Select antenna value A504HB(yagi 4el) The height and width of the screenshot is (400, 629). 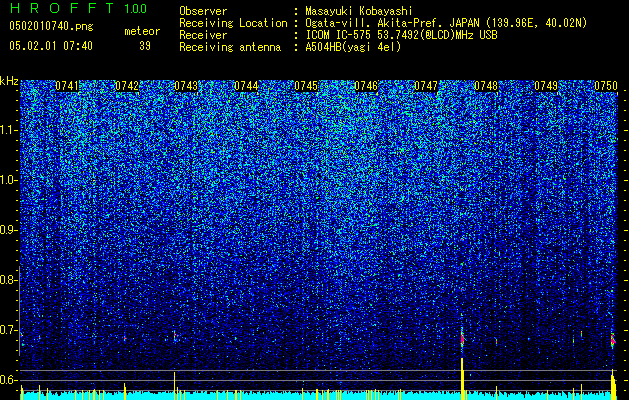353,47
